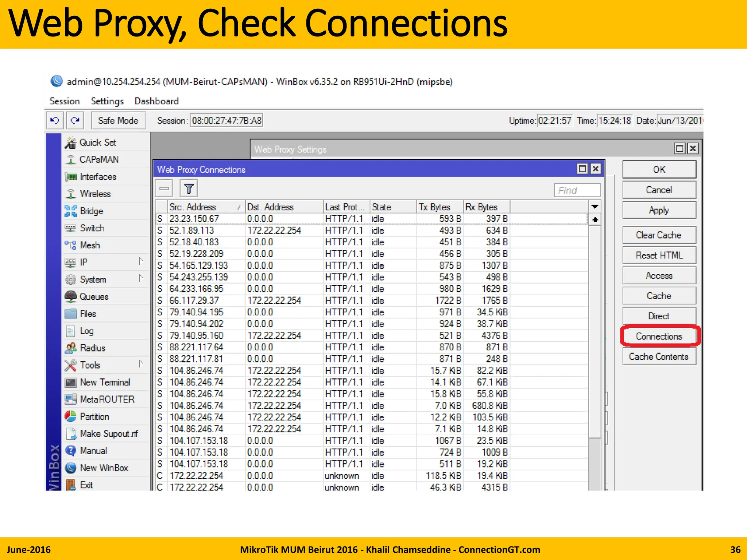Open the column selector dropdown arrow
The height and width of the screenshot is (560, 747).
pyautogui.click(x=595, y=207)
